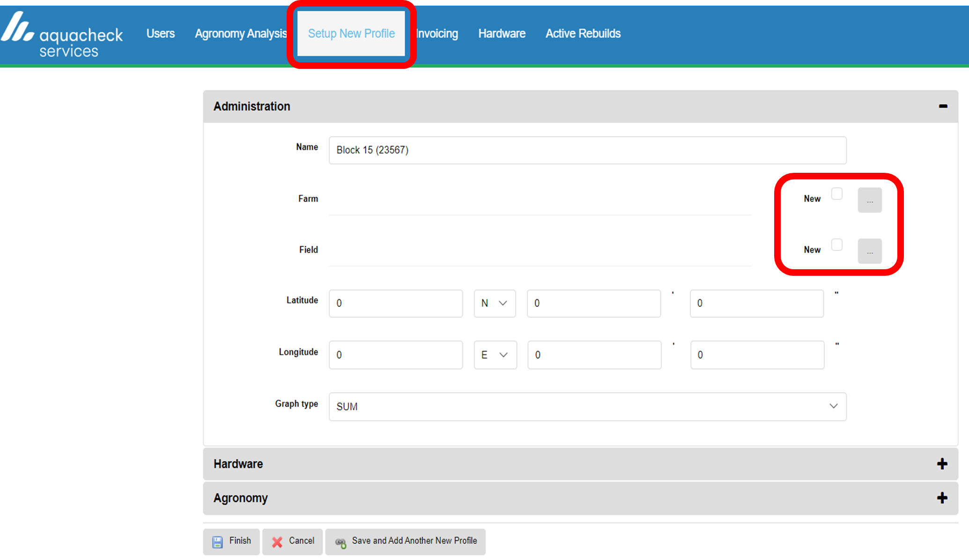The image size is (969, 560).
Task: Click the Field browse ellipsis button
Action: pos(870,251)
